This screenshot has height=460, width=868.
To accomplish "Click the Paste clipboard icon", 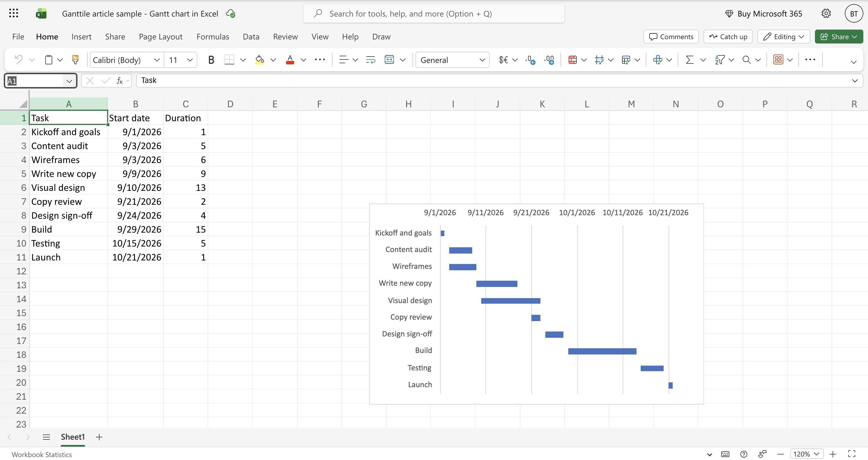I will click(x=49, y=60).
